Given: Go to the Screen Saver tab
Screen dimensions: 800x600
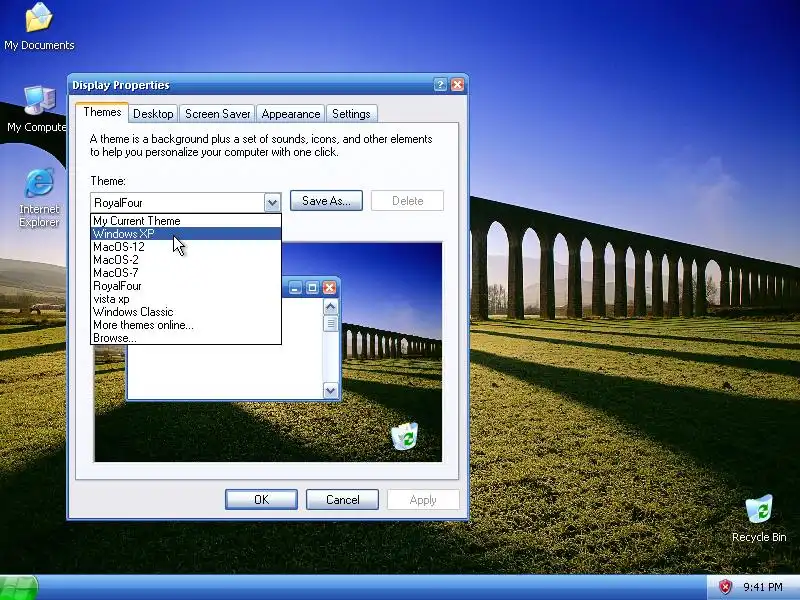Looking at the screenshot, I should pyautogui.click(x=217, y=114).
